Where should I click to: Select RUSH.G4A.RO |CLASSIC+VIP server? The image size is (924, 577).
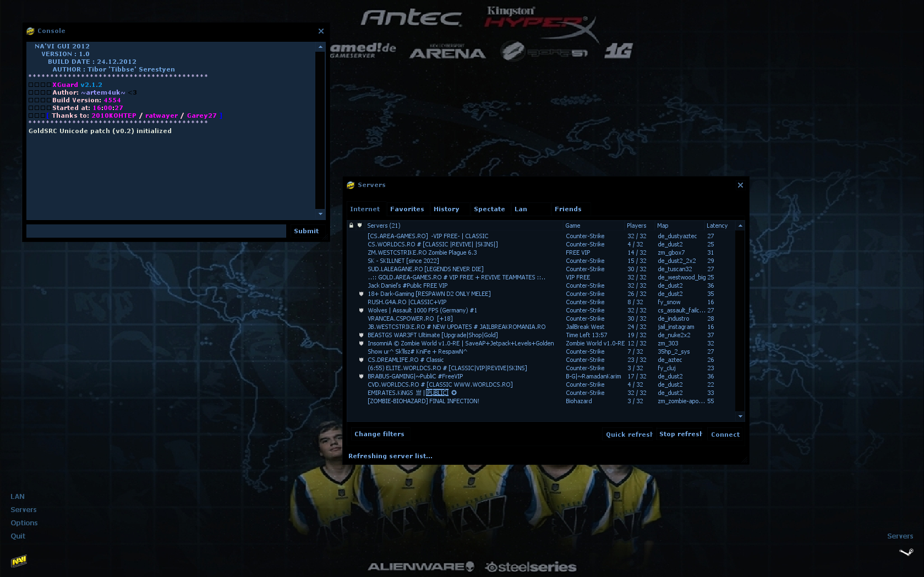(x=542, y=302)
